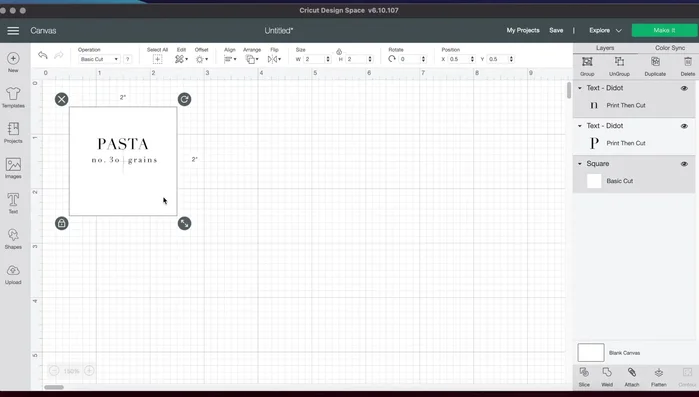Viewport: 699px width, 397px height.
Task: Open the Arrange dropdown
Action: click(x=252, y=59)
